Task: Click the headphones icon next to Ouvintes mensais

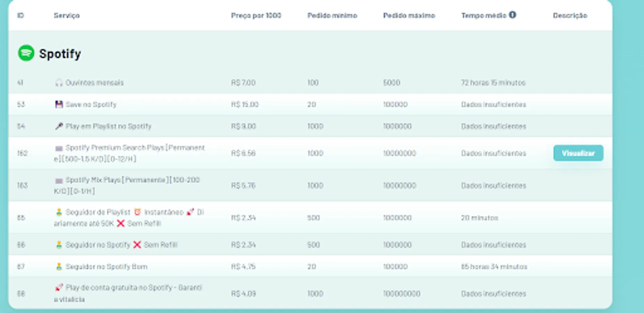Action: click(x=59, y=83)
